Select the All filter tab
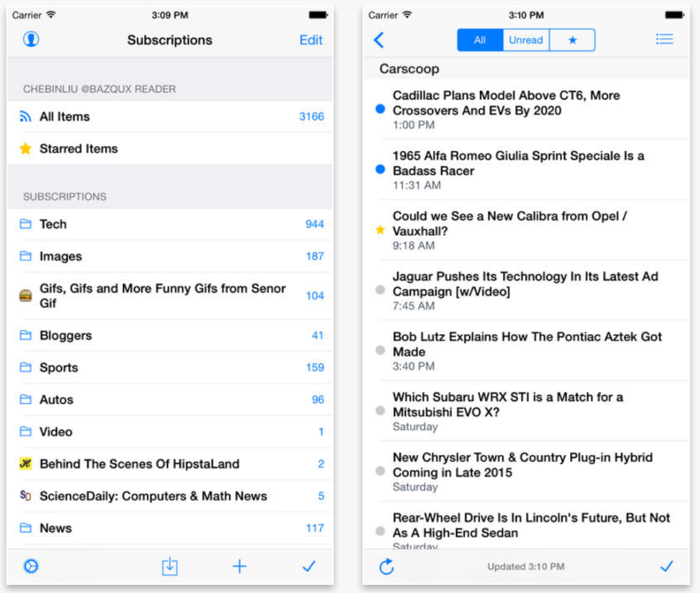700x593 pixels. pos(480,40)
